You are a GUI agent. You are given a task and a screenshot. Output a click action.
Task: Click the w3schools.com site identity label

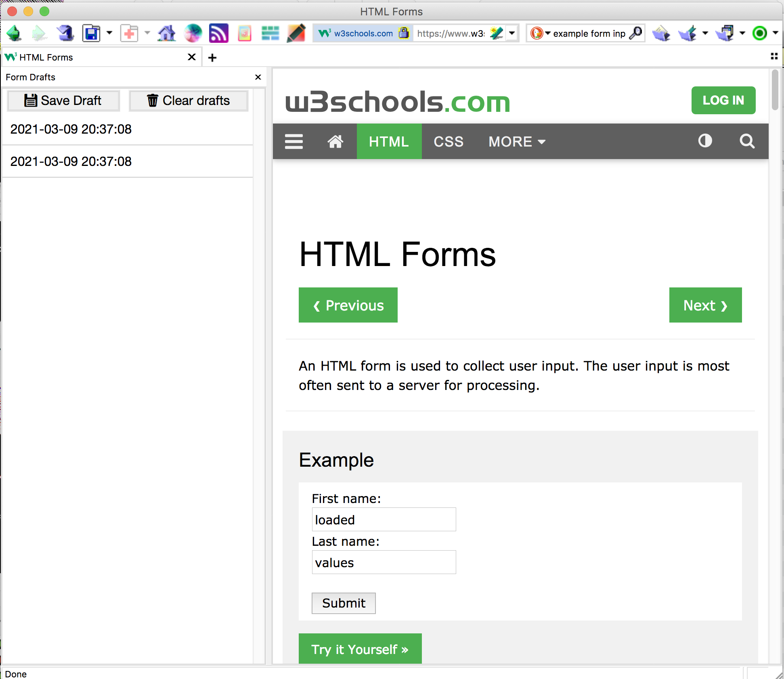[363, 34]
